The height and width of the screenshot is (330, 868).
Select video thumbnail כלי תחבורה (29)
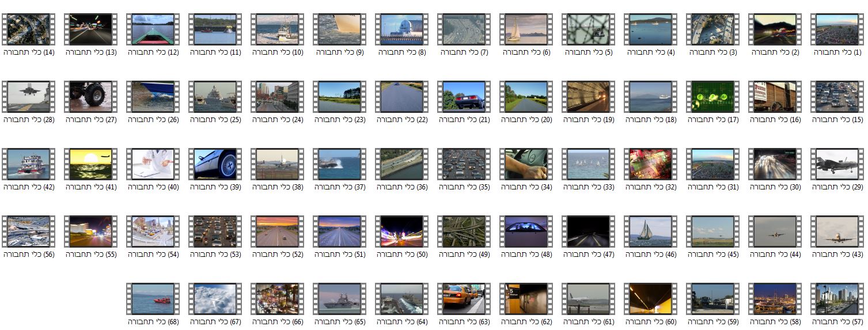(837, 164)
